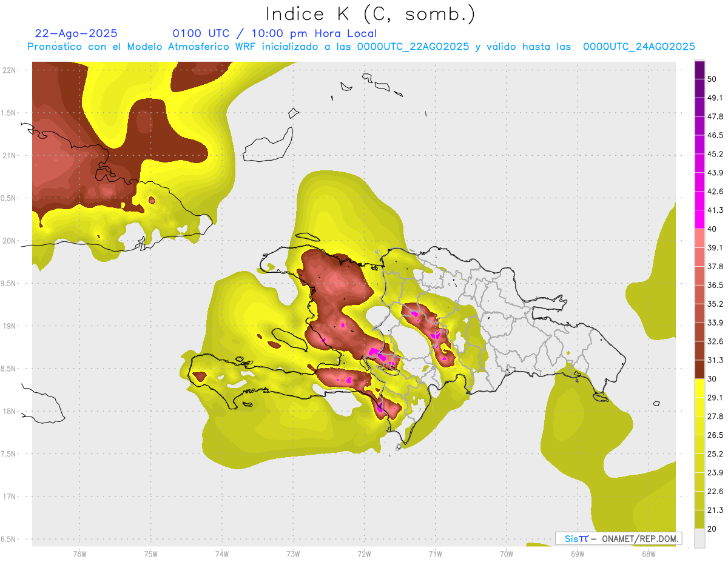728x562 pixels.
Task: Click the color bar label "27.8"
Action: tap(715, 416)
